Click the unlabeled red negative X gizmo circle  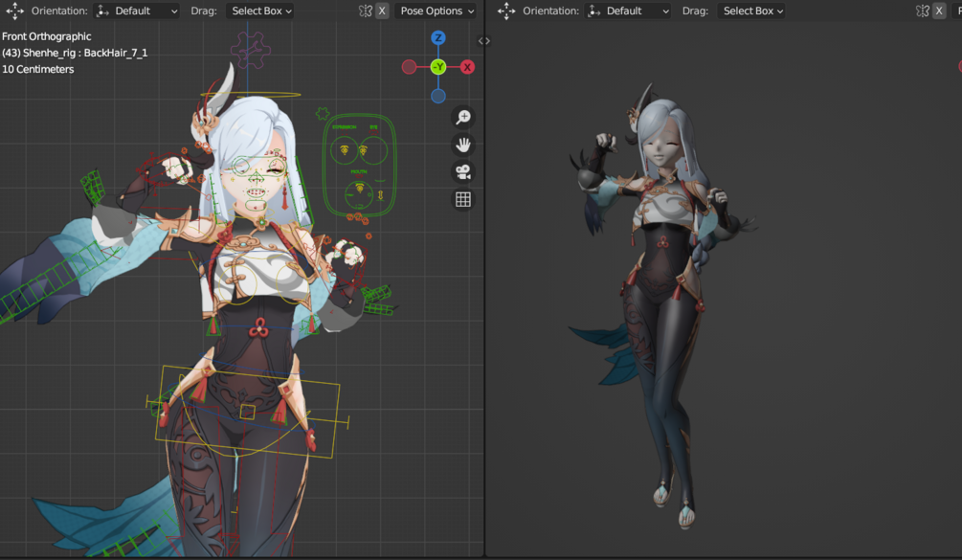click(410, 67)
